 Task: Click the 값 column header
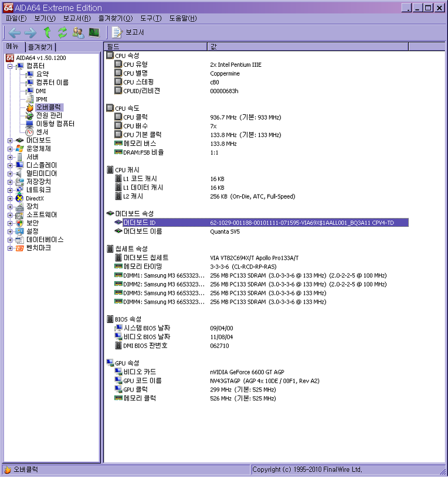[308, 46]
